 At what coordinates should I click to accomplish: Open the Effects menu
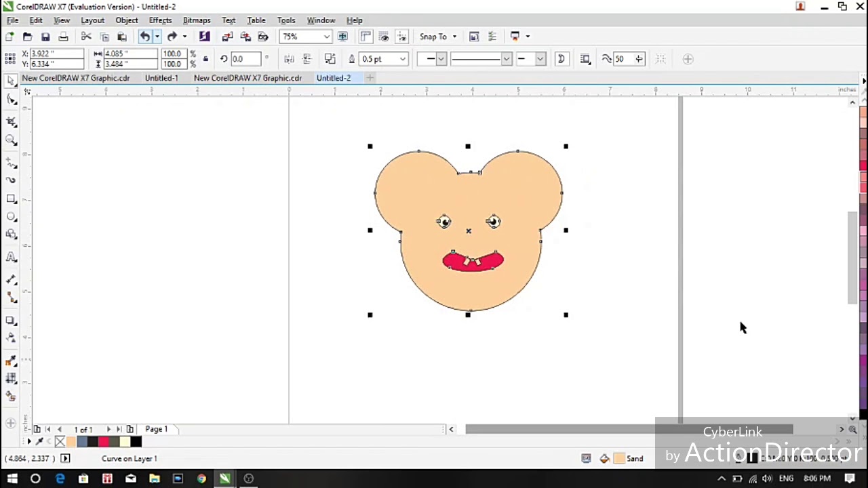[161, 20]
